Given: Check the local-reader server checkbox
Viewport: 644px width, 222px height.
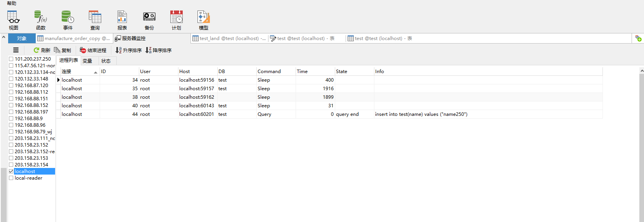Looking at the screenshot, I should (11, 178).
